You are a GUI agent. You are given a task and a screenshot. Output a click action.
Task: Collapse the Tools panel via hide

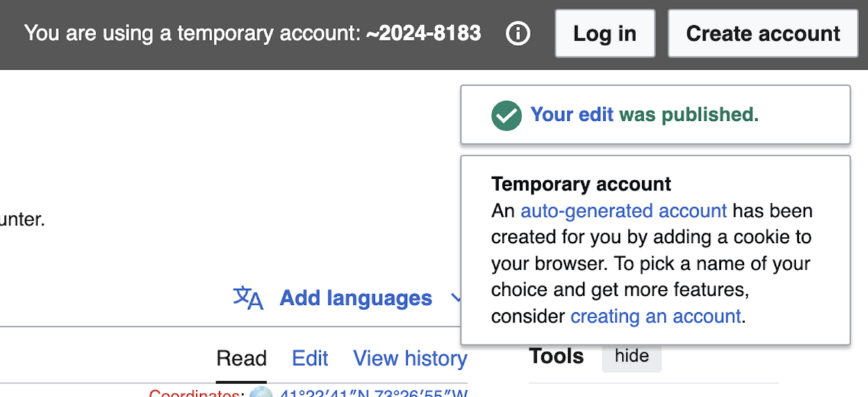(631, 356)
